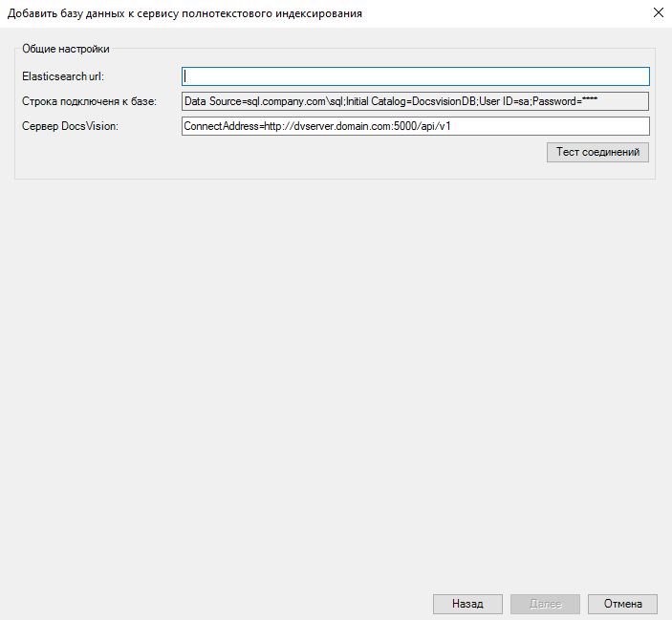Image resolution: width=672 pixels, height=620 pixels.
Task: Go back with the Назад button
Action: click(467, 604)
